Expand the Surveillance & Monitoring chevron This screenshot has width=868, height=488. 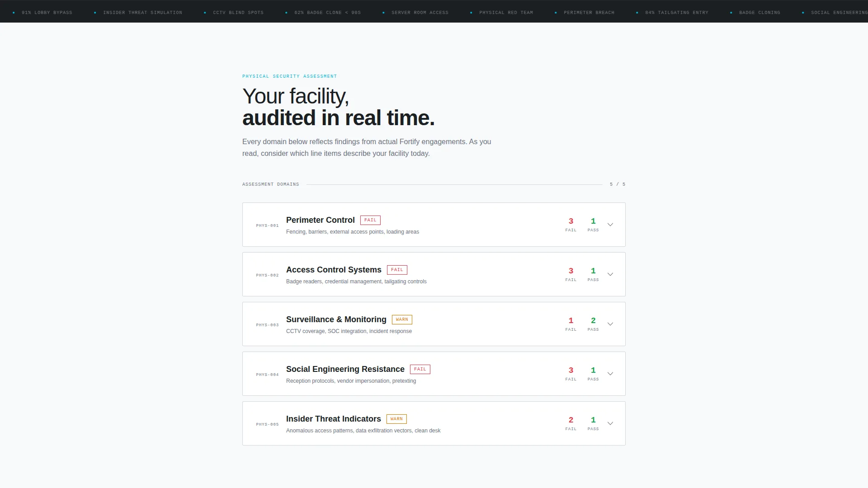pos(610,324)
